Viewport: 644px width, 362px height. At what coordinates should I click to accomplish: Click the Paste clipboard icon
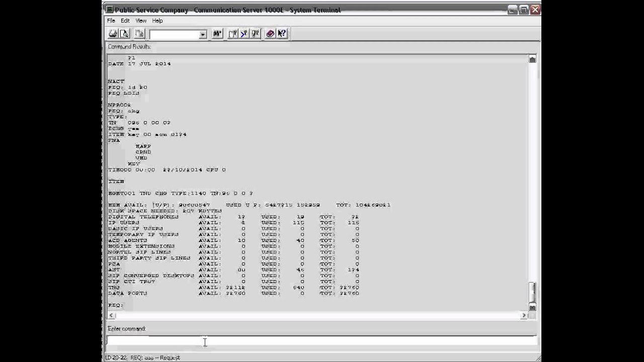tap(139, 34)
